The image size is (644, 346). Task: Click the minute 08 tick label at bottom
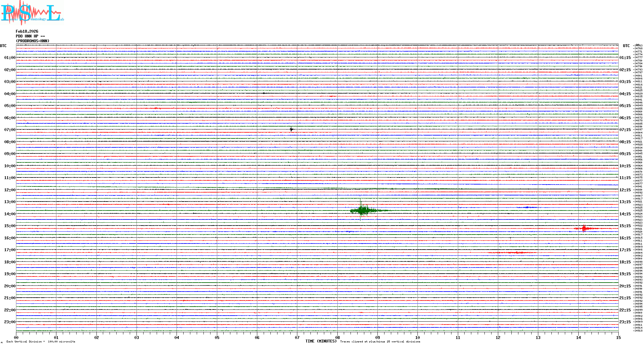tap(337, 337)
